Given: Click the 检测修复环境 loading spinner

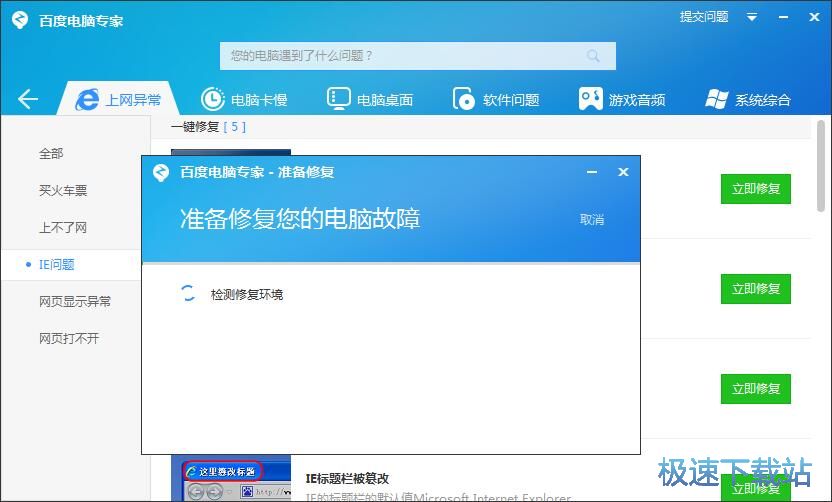Looking at the screenshot, I should (188, 293).
